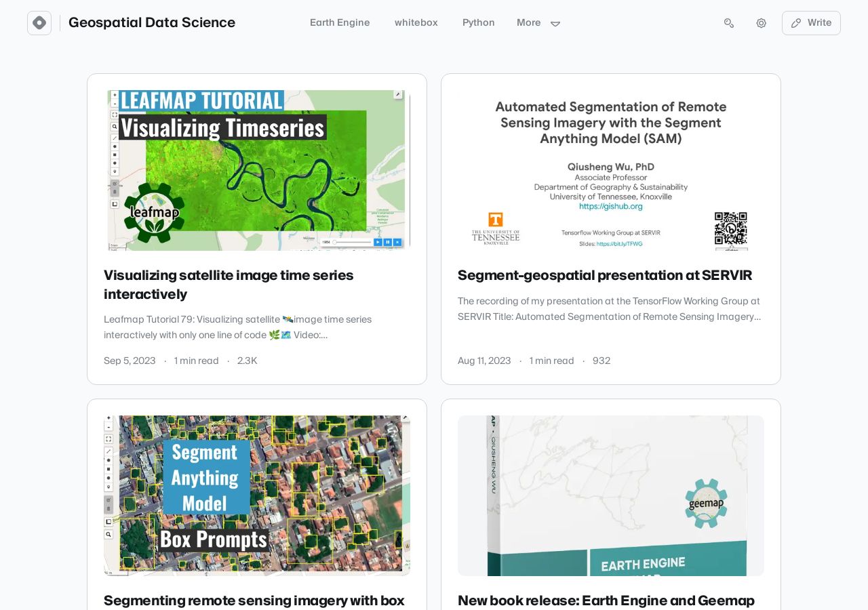Click the leafmap gear logo in thumbnail
868x610 pixels.
click(x=155, y=212)
